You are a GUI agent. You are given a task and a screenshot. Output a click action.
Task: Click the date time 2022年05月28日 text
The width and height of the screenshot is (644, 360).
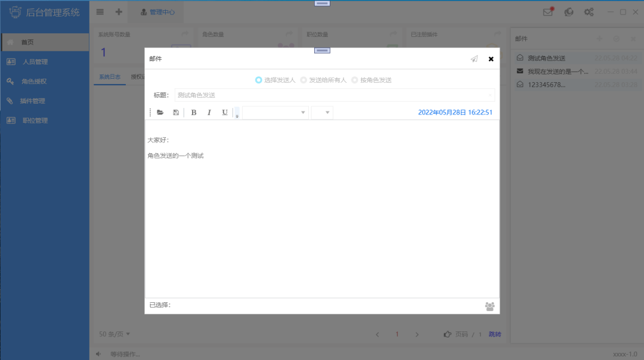455,113
